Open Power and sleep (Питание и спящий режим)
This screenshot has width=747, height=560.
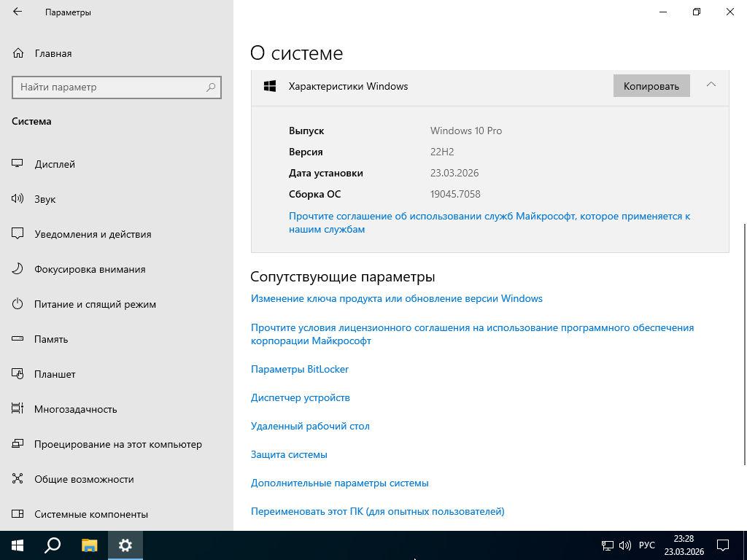point(95,304)
